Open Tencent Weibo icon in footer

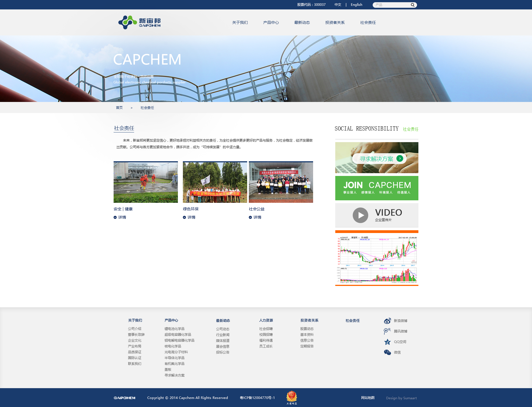coord(387,331)
